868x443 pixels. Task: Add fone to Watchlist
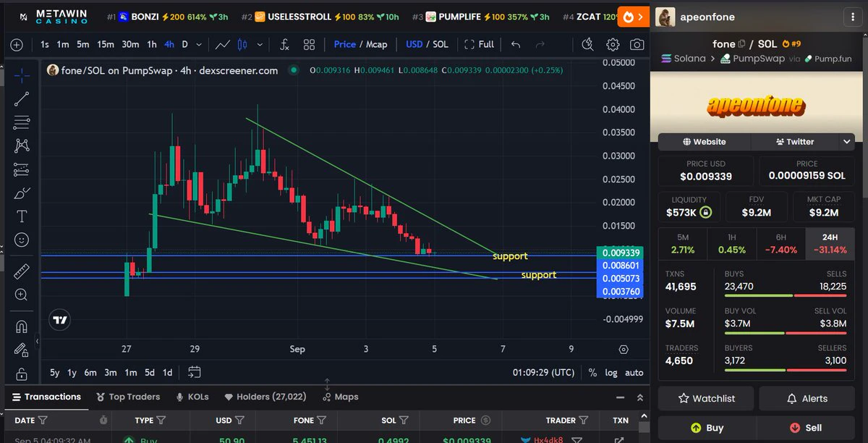coord(706,398)
